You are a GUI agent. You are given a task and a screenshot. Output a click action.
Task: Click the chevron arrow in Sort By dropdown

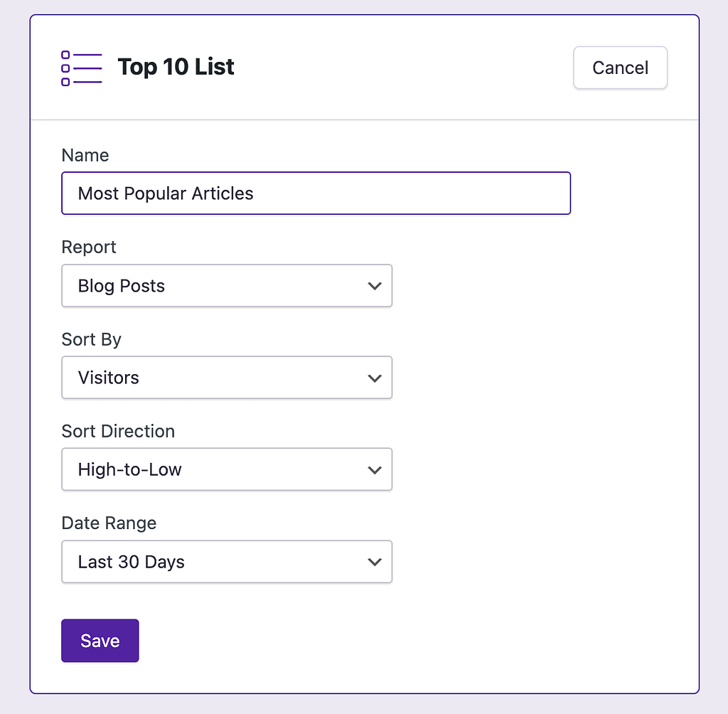click(x=375, y=378)
